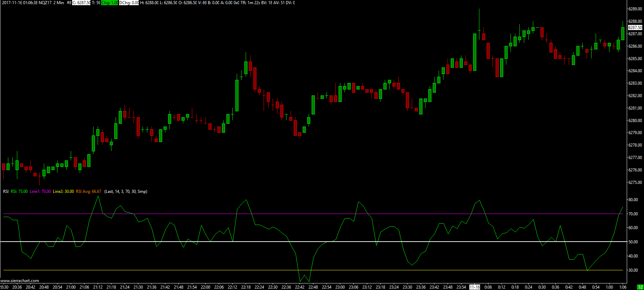Viewport: 644px width, 290px height.
Task: Click the 'RSI Avg: 66.67' label
Action: pyautogui.click(x=89, y=191)
